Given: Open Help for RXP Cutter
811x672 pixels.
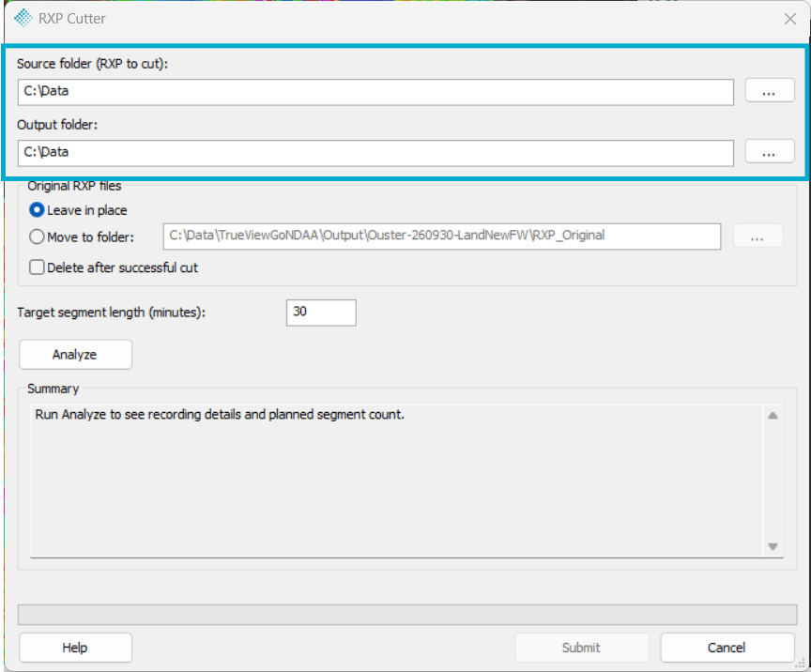Looking at the screenshot, I should 75,648.
